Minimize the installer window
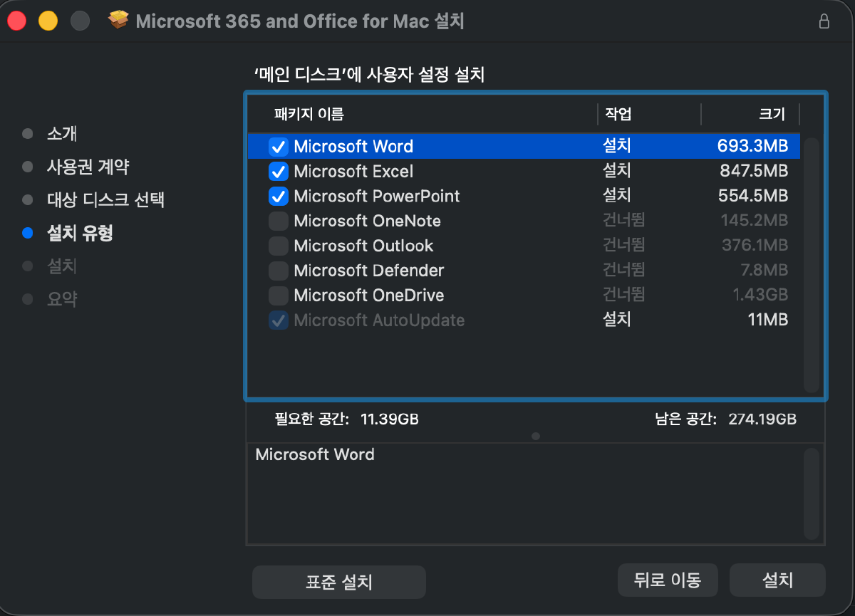The width and height of the screenshot is (855, 616). pyautogui.click(x=48, y=21)
